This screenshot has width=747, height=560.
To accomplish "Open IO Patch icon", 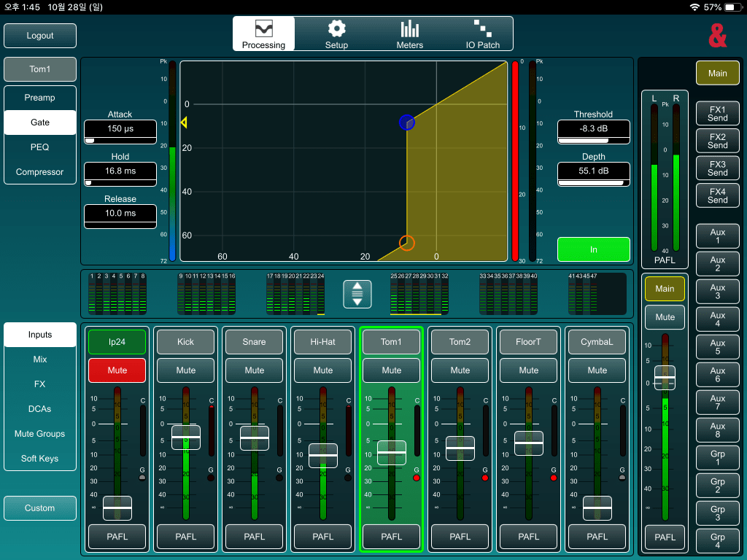I will click(482, 29).
